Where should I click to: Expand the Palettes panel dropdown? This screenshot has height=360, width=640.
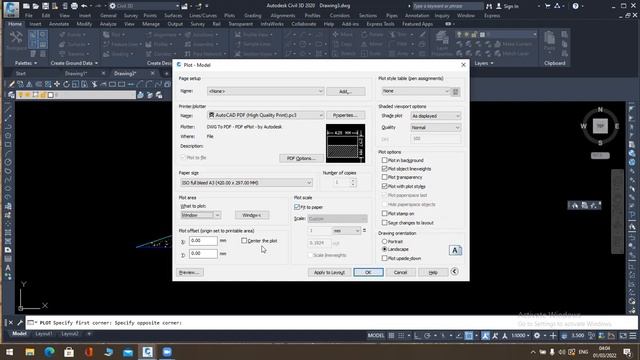point(26,63)
